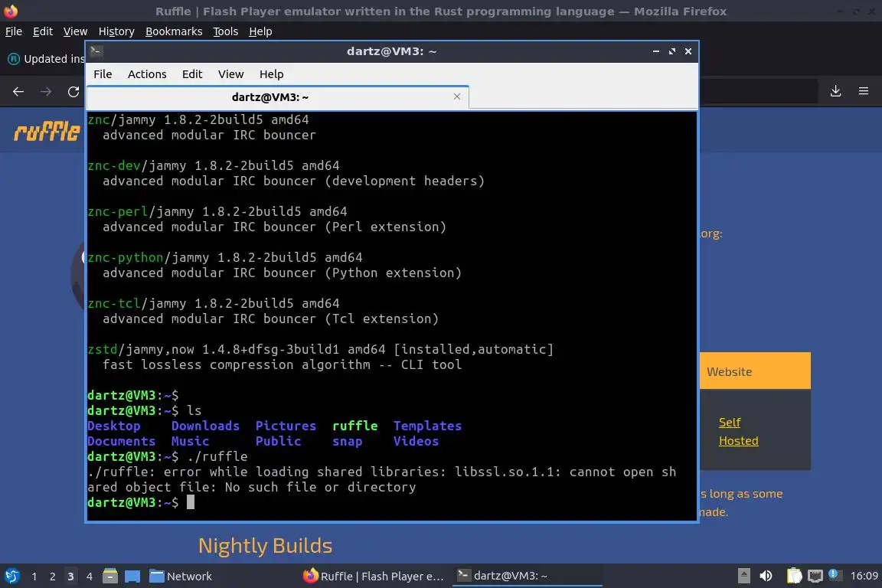
Task: Go back in Firefox
Action: pos(18,91)
